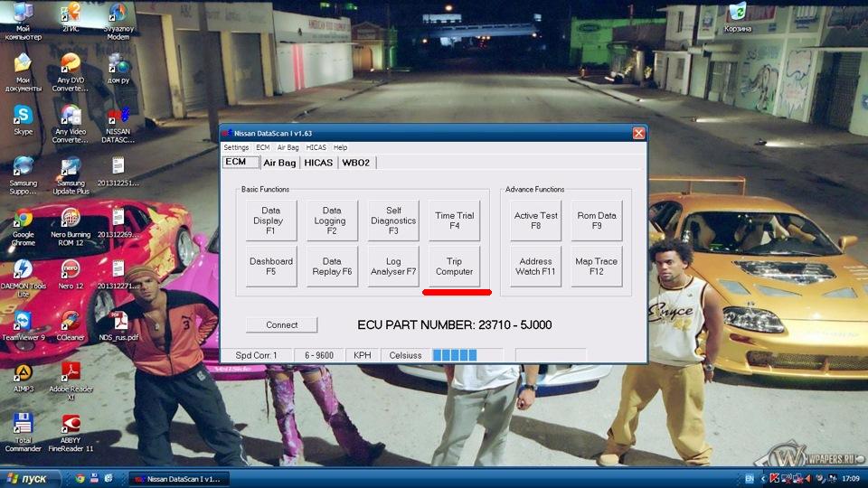
Task: Select the Any DVD Converter desktop icon
Action: pyautogui.click(x=71, y=72)
